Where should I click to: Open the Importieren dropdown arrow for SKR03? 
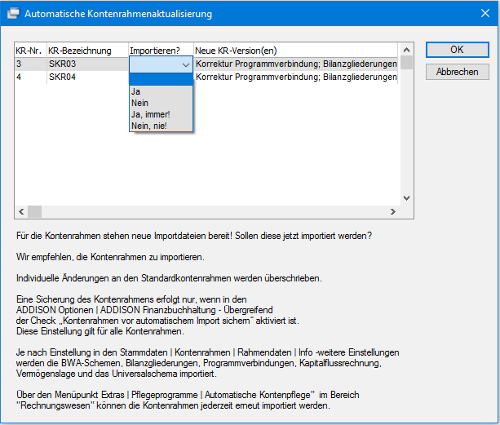(x=186, y=65)
